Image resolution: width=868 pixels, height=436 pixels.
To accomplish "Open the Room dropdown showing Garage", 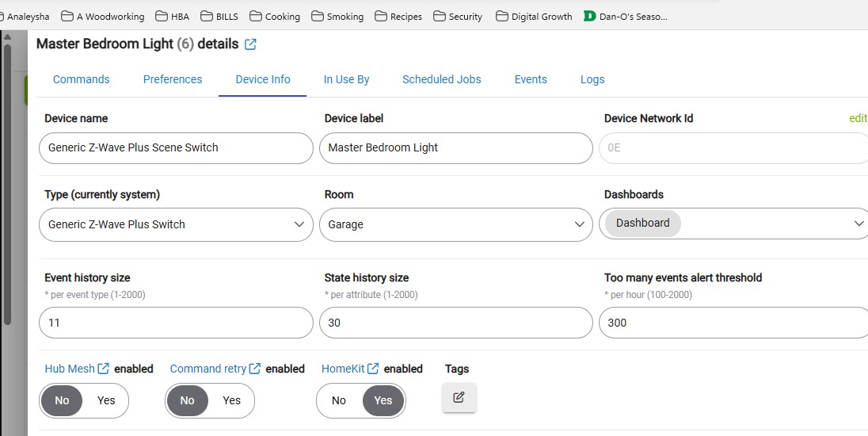I will [456, 224].
